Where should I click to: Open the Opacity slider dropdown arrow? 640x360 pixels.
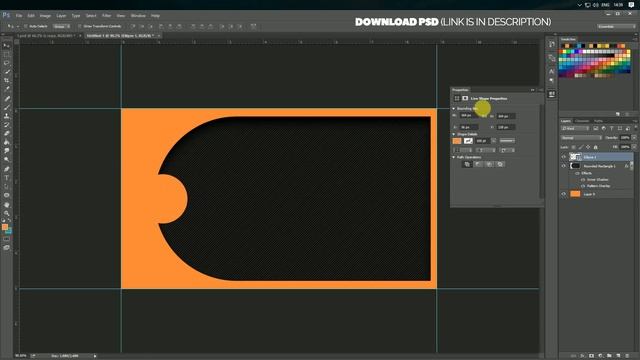tap(634, 138)
